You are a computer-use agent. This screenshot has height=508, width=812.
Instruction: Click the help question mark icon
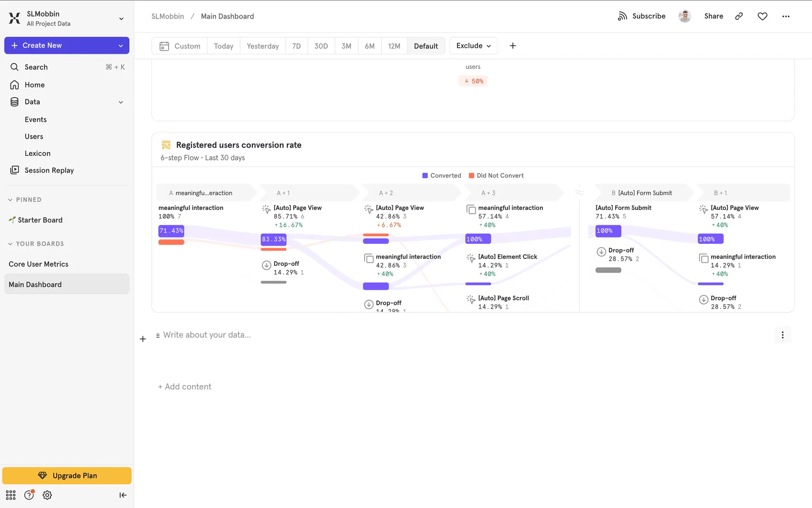point(29,495)
